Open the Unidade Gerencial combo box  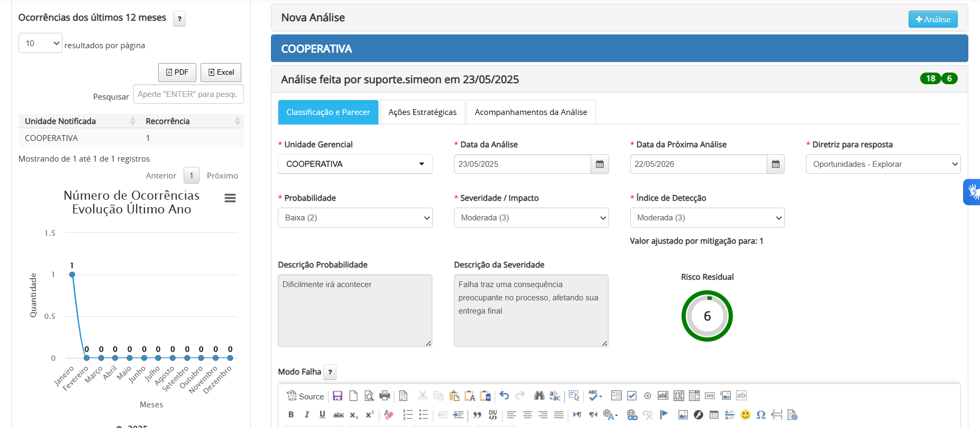point(355,164)
